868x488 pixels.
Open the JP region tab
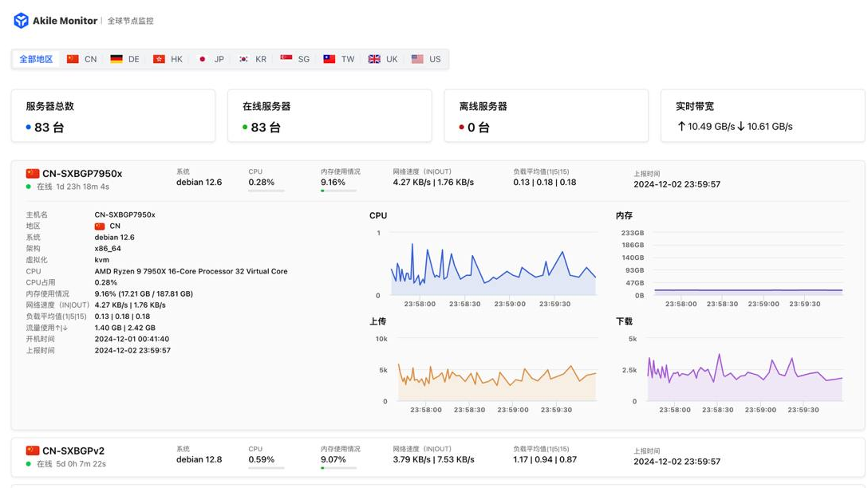[x=211, y=59]
